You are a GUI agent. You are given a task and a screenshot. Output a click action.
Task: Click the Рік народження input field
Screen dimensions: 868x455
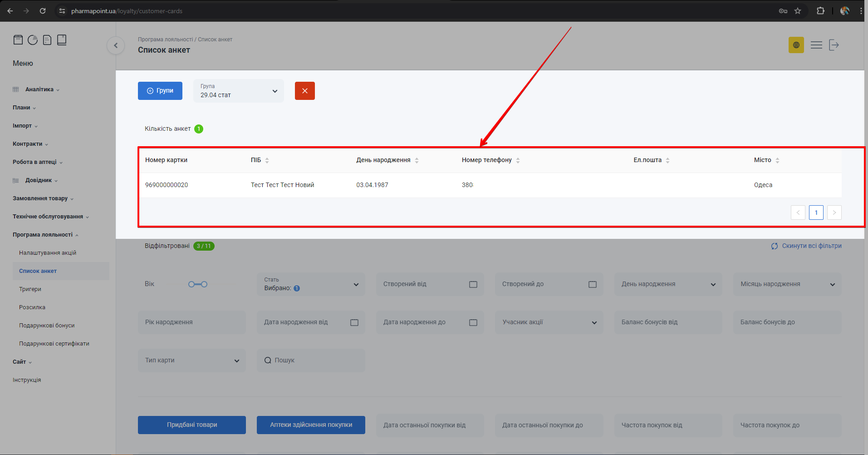192,322
